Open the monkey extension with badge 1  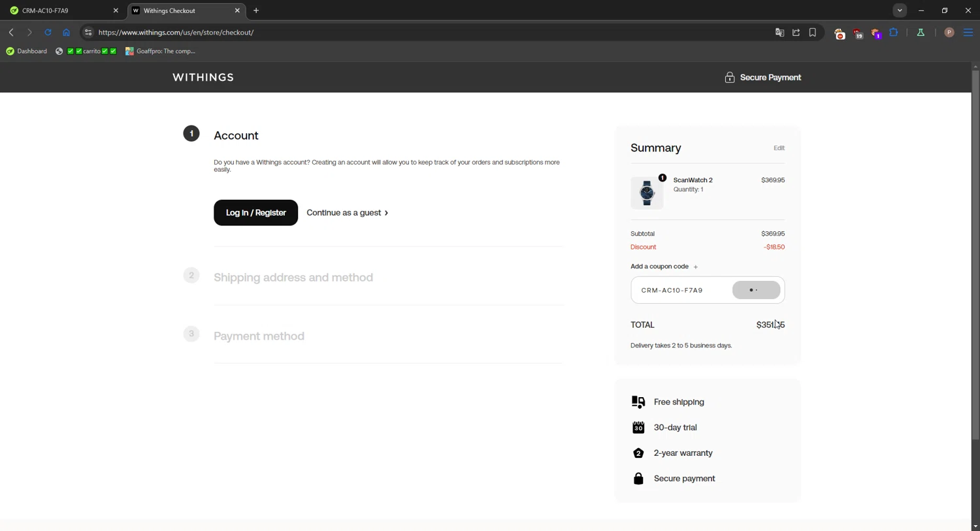coord(876,33)
